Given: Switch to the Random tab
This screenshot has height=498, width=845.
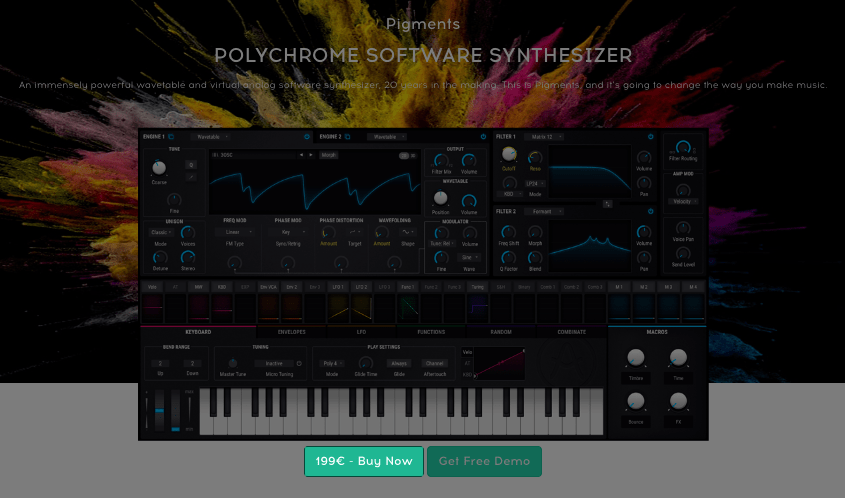Looking at the screenshot, I should [x=501, y=332].
